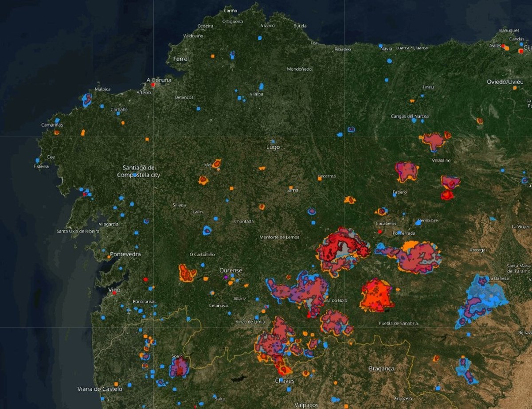Click the Viveiro label

(268, 26)
